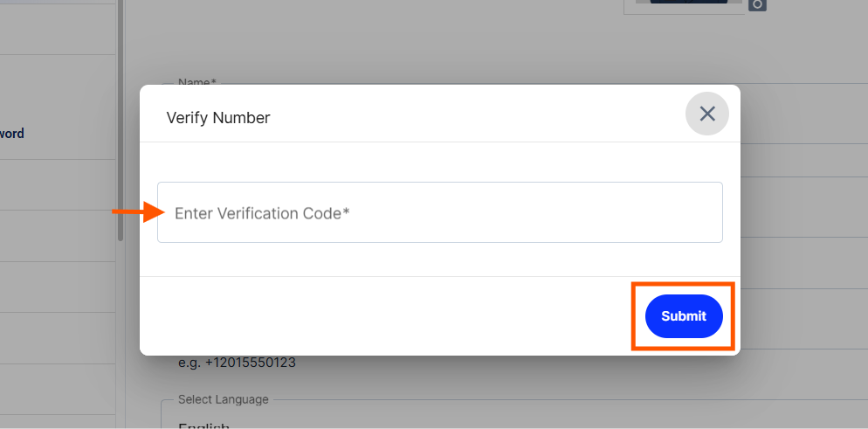
Task: Click the e.g. +12015550123 helper text
Action: pos(237,363)
